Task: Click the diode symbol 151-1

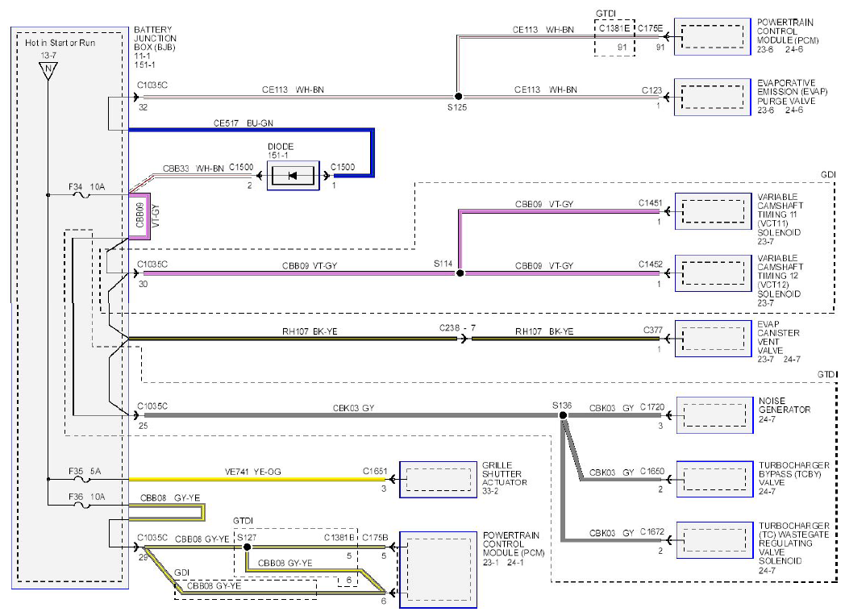Action: [293, 176]
